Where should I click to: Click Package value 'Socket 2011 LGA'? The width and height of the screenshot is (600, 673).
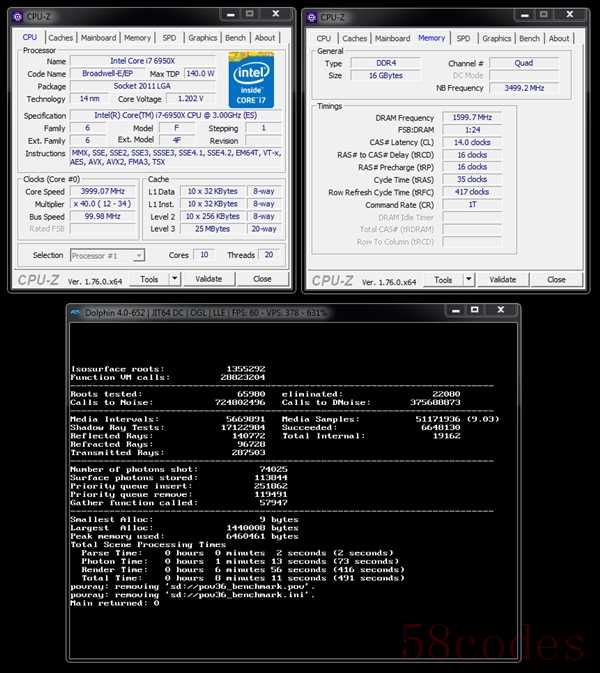(x=142, y=86)
